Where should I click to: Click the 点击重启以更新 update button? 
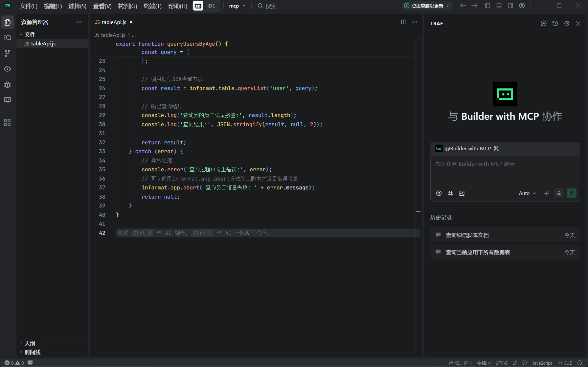pos(427,6)
